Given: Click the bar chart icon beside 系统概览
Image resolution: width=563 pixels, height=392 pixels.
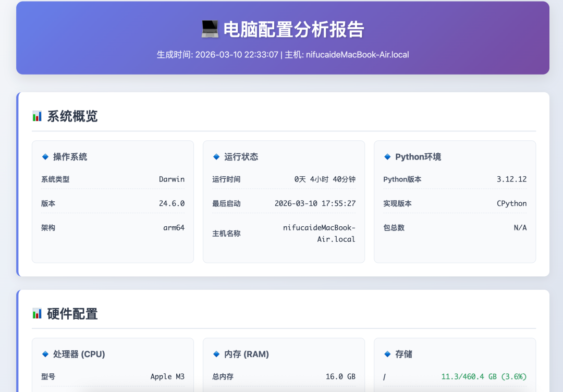Looking at the screenshot, I should [x=36, y=116].
